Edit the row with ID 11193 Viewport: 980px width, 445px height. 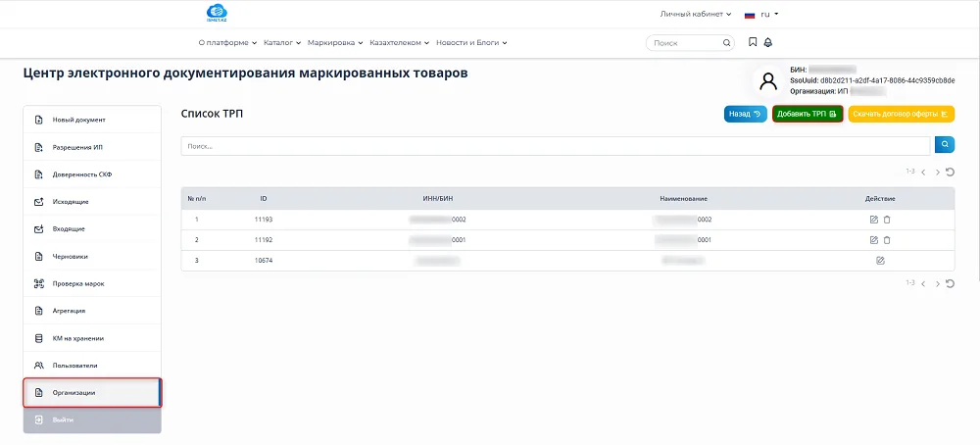[x=874, y=220]
